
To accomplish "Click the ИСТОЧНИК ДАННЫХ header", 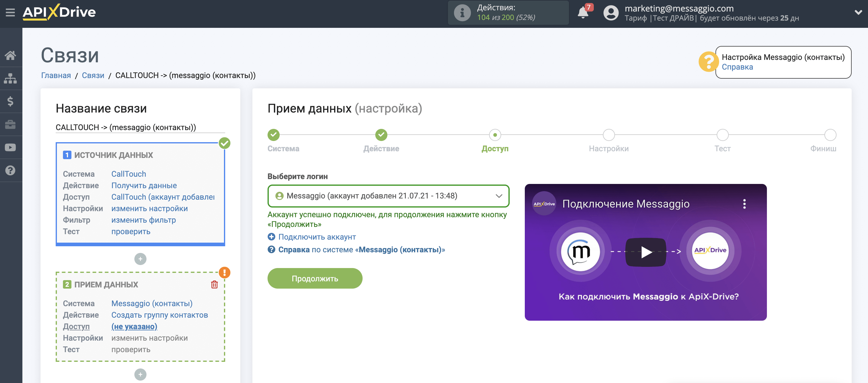I will tap(113, 155).
